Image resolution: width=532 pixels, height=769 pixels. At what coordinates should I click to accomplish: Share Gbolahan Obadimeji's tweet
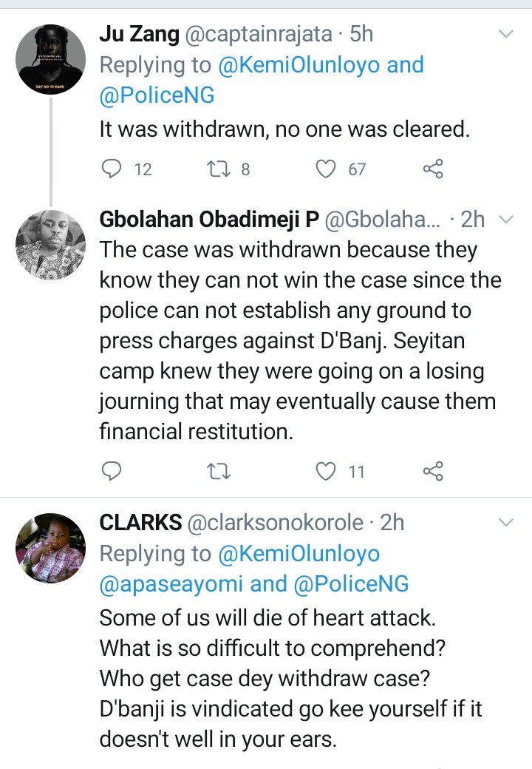(433, 470)
